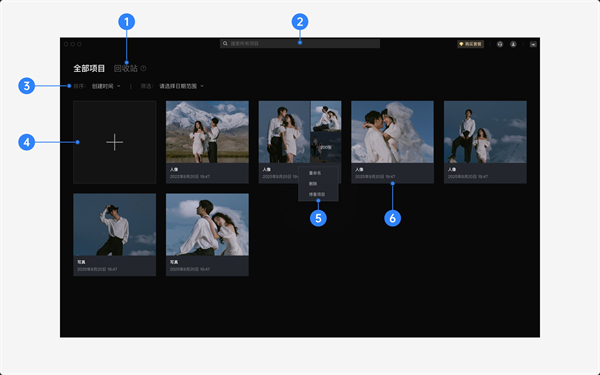600x375 pixels.
Task: Click the 筛选 label
Action: pos(147,86)
